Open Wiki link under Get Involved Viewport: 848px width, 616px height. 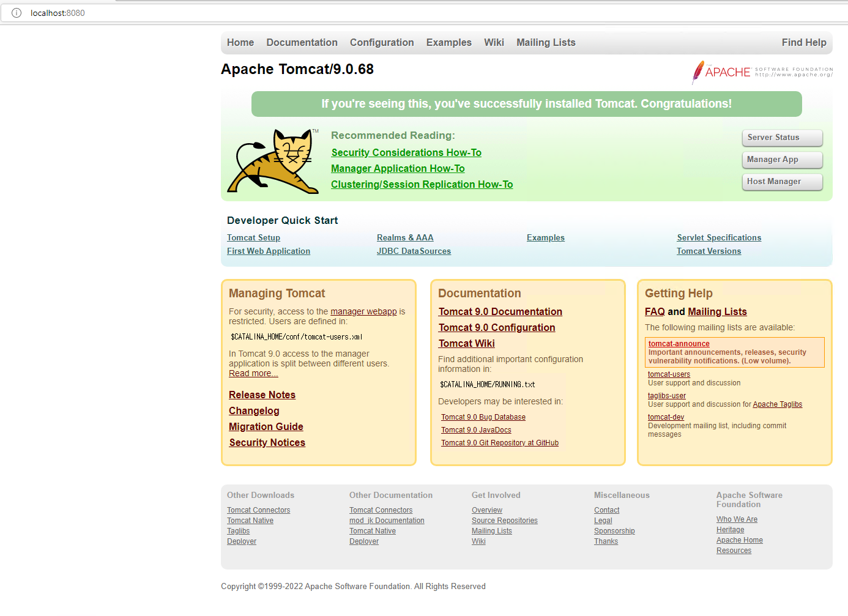tap(478, 541)
